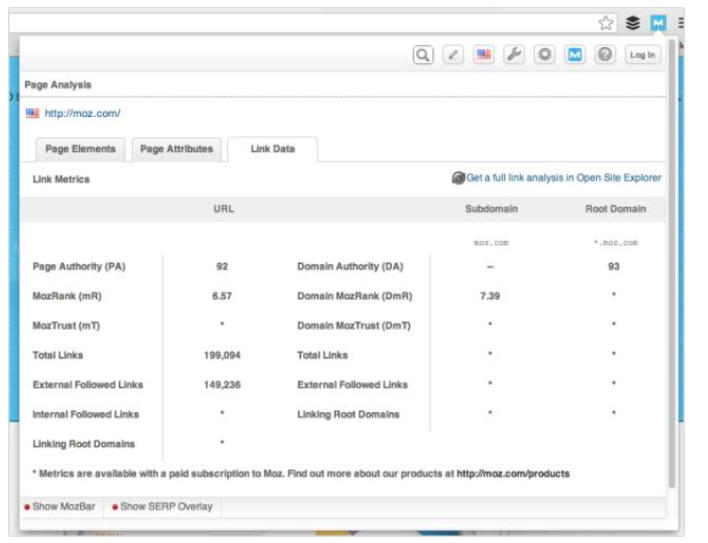Click the Page Authority value 92
This screenshot has width=708, height=543.
(x=222, y=266)
